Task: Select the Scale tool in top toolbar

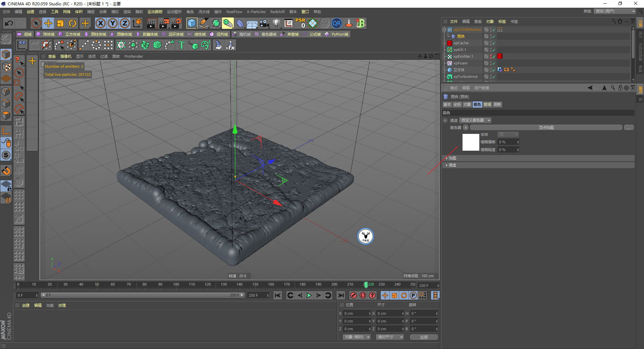Action: point(60,23)
